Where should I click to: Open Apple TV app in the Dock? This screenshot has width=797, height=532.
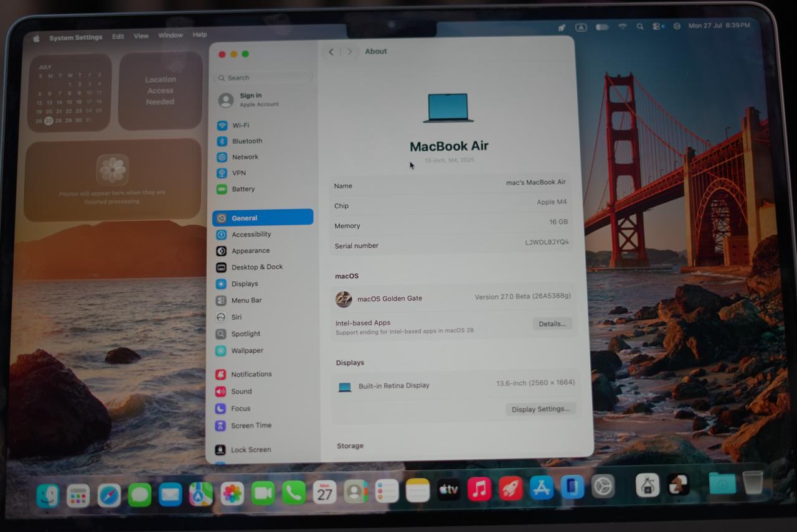448,490
